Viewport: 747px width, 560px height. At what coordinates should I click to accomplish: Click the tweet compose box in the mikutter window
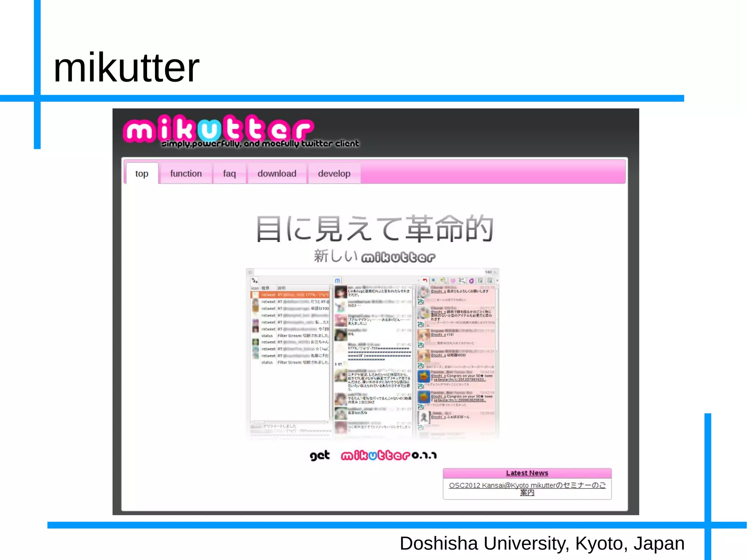click(x=368, y=272)
